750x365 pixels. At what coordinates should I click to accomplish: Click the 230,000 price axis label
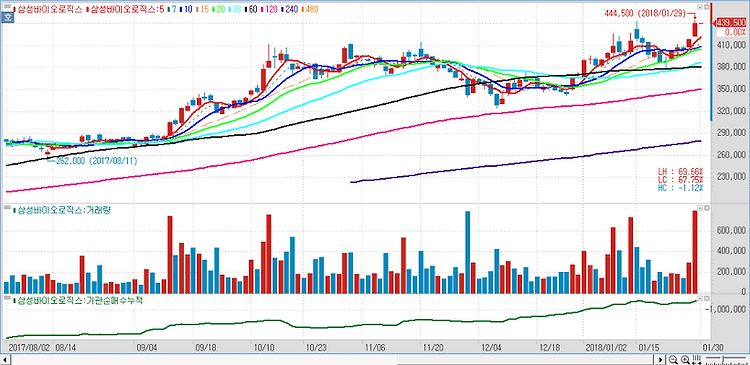[732, 177]
